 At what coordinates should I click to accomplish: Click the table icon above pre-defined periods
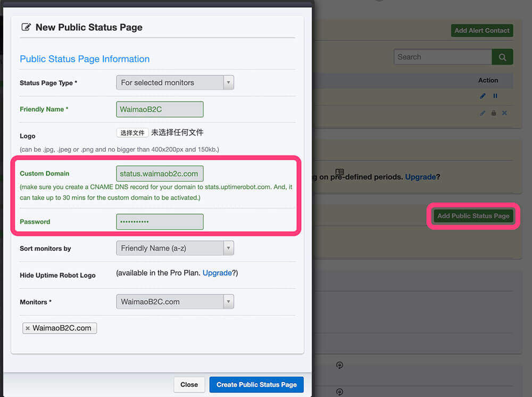339,172
